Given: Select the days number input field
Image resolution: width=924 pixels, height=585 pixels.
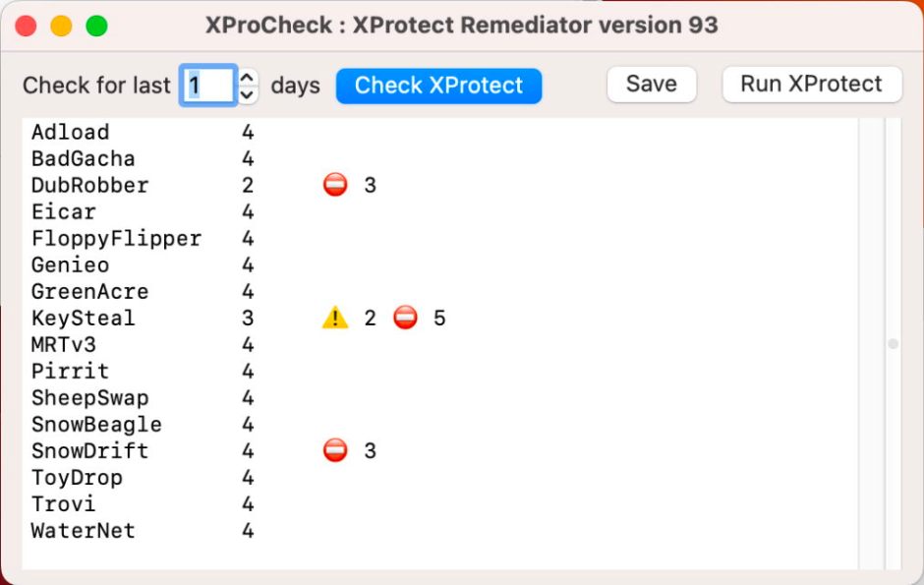Looking at the screenshot, I should pyautogui.click(x=207, y=85).
